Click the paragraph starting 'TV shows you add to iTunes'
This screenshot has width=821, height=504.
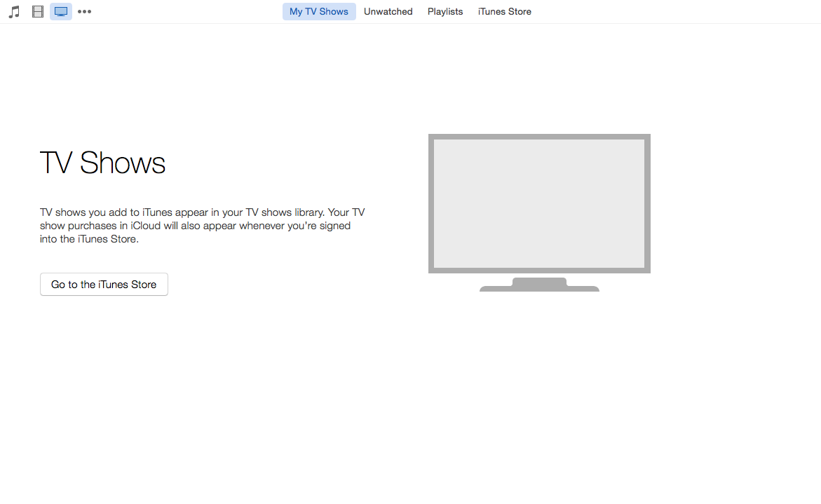tap(202, 226)
